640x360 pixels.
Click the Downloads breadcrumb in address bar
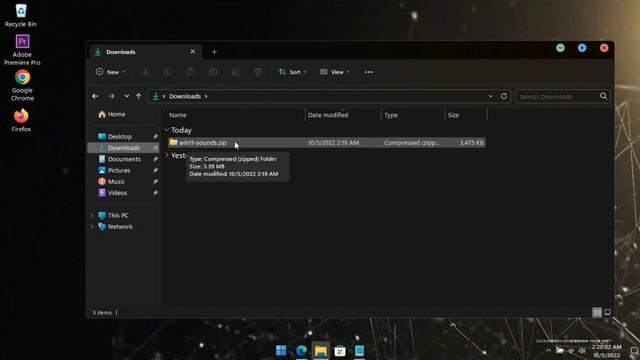[x=185, y=96]
